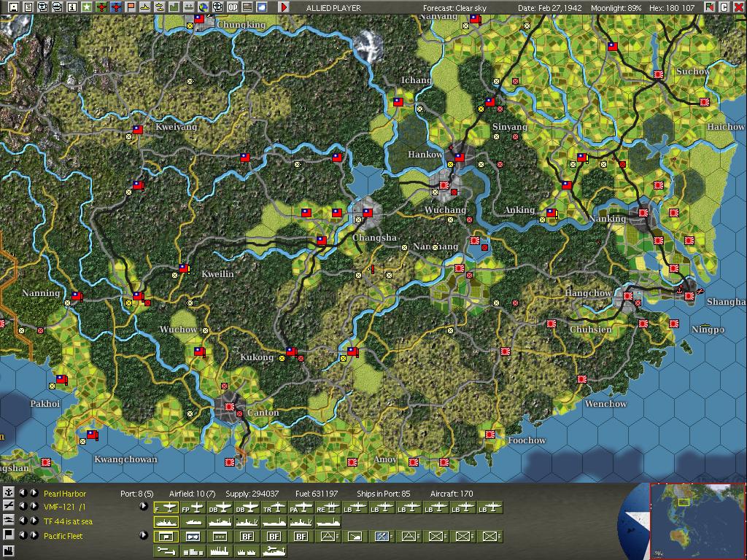Expand the aircraft type row arrow
The width and height of the screenshot is (747, 560).
[x=144, y=506]
